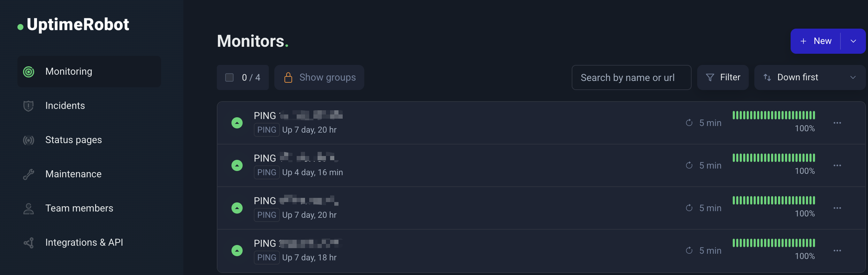Click the Maintenance wrench icon
Image resolution: width=868 pixels, height=275 pixels.
(29, 174)
